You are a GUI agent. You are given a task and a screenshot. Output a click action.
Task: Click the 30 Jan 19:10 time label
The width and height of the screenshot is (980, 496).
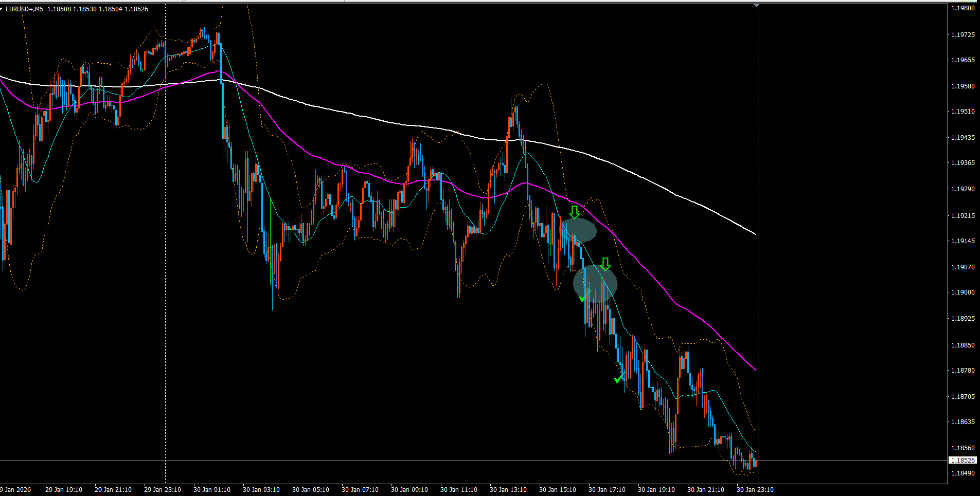tap(656, 489)
